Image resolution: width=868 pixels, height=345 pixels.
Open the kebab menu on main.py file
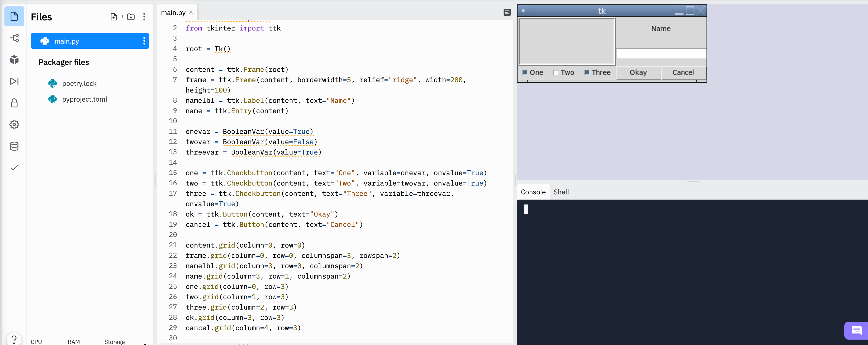click(144, 41)
